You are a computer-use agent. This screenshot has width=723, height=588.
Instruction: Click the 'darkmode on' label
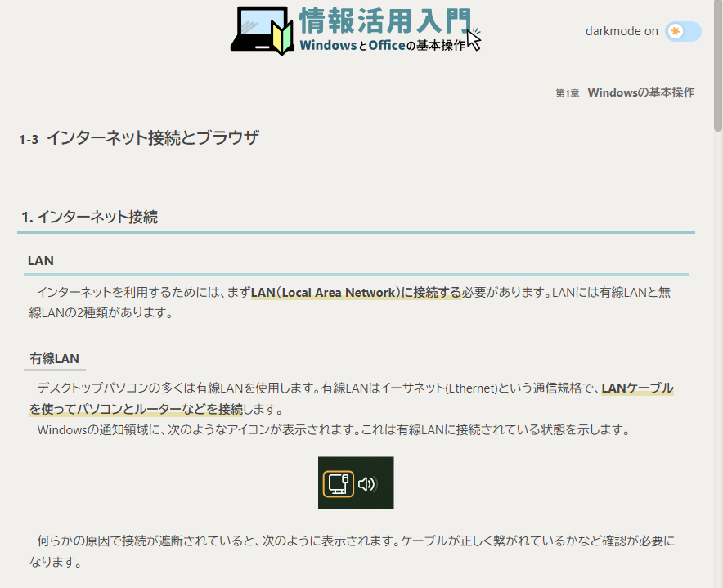tap(622, 31)
